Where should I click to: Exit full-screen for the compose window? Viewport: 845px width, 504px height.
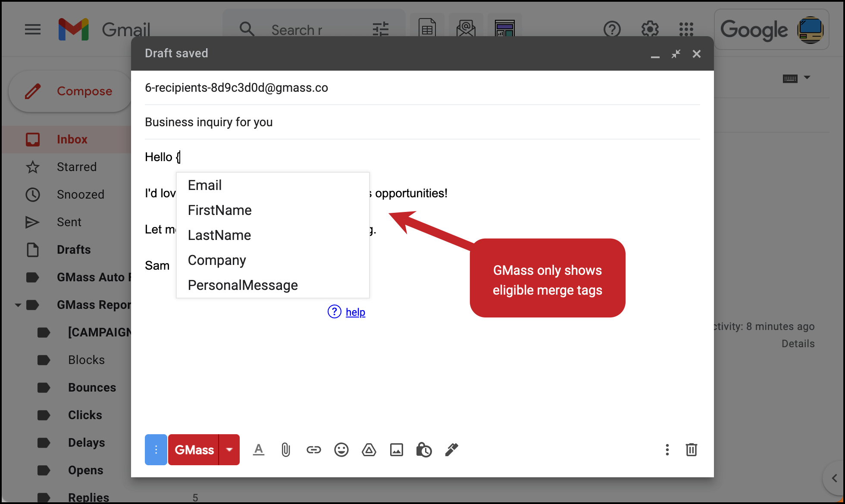pyautogui.click(x=676, y=54)
